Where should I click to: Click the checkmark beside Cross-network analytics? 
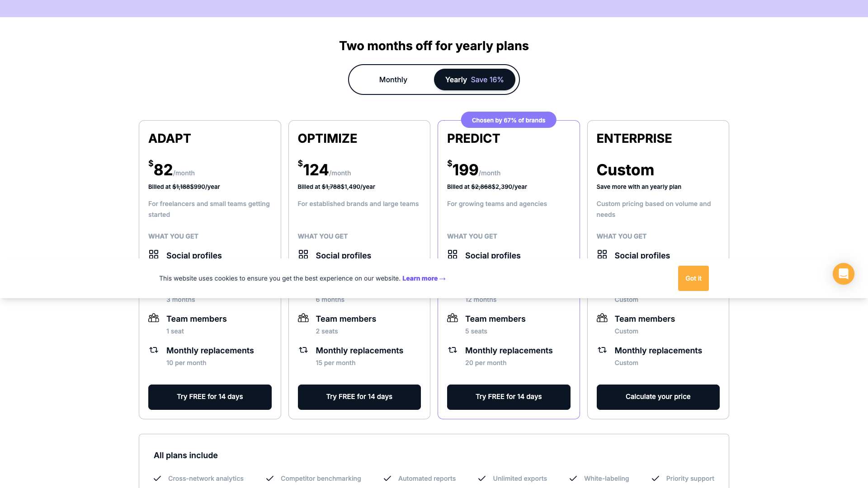[x=157, y=478]
